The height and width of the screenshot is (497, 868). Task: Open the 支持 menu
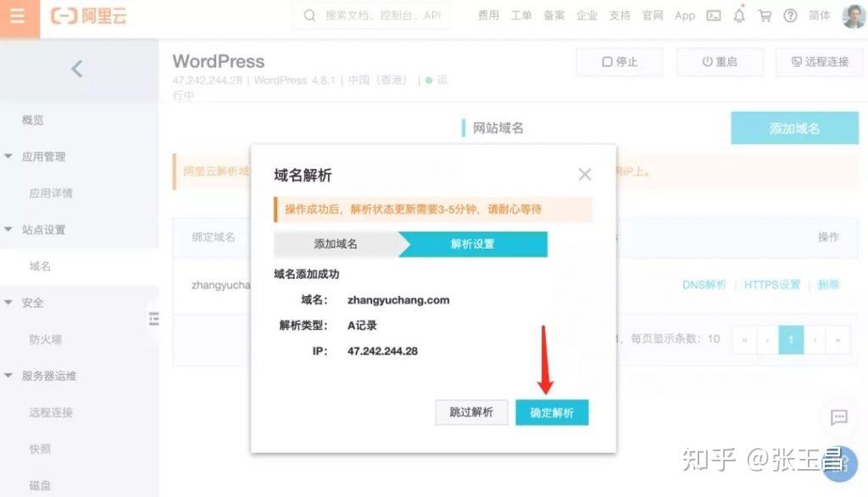click(x=620, y=15)
